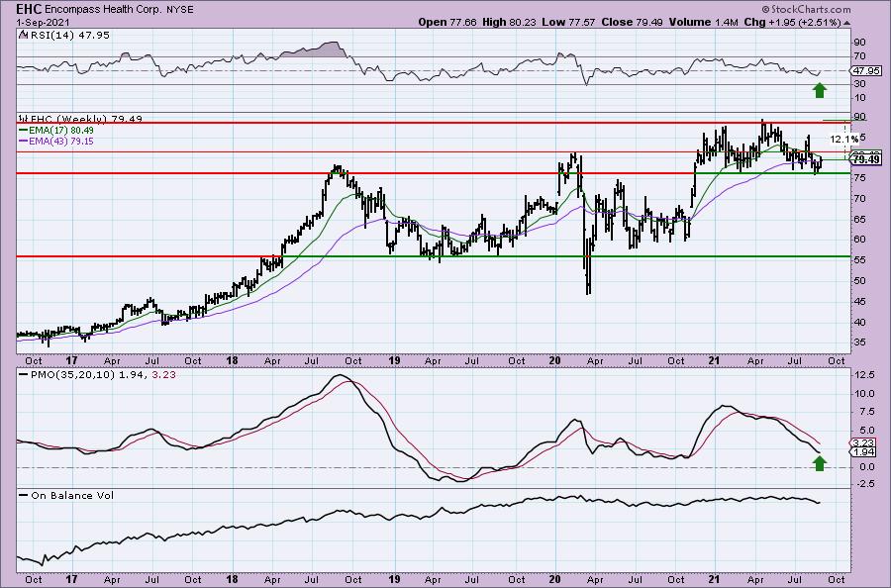
Task: Click the green EMA(17) legend line marker
Action: coord(24,130)
